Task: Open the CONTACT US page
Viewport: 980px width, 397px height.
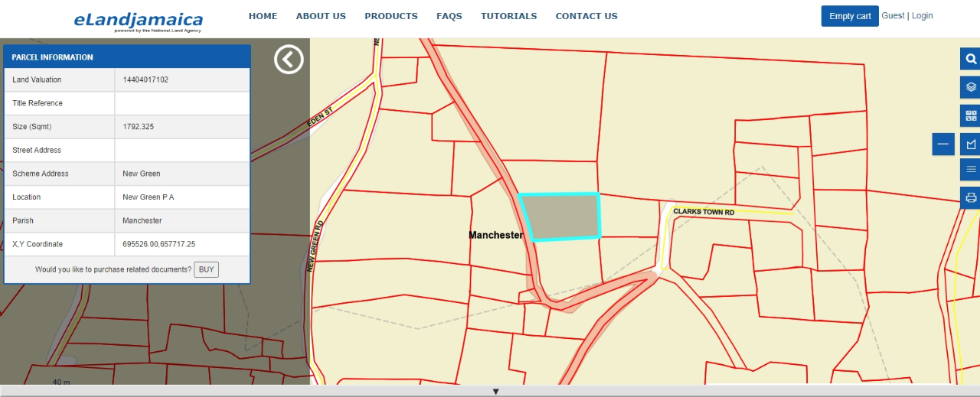Action: (x=586, y=16)
